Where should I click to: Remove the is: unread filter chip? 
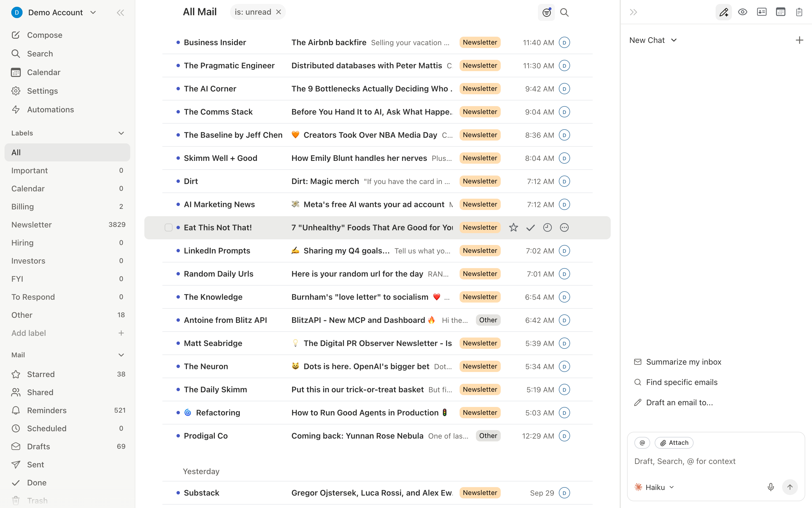coord(279,12)
